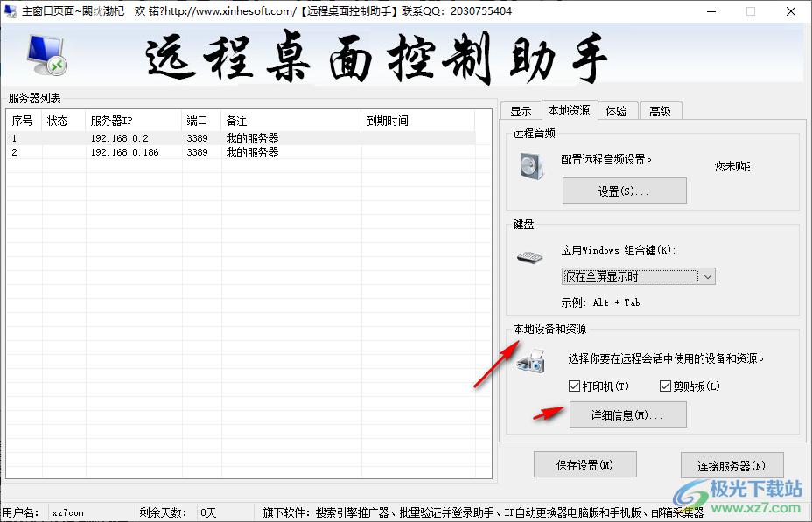Screen dimensions: 812x522
Task: Select the 本地资源 tab
Action: (569, 110)
